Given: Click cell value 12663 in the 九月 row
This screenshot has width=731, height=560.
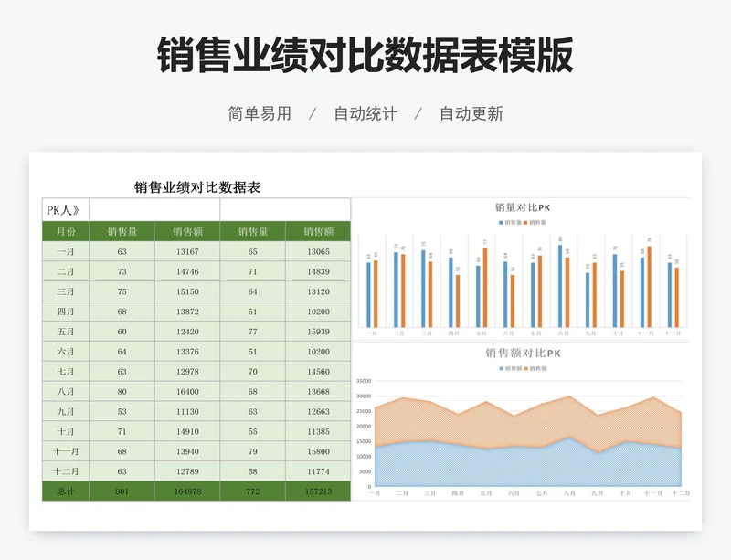Looking at the screenshot, I should 318,412.
